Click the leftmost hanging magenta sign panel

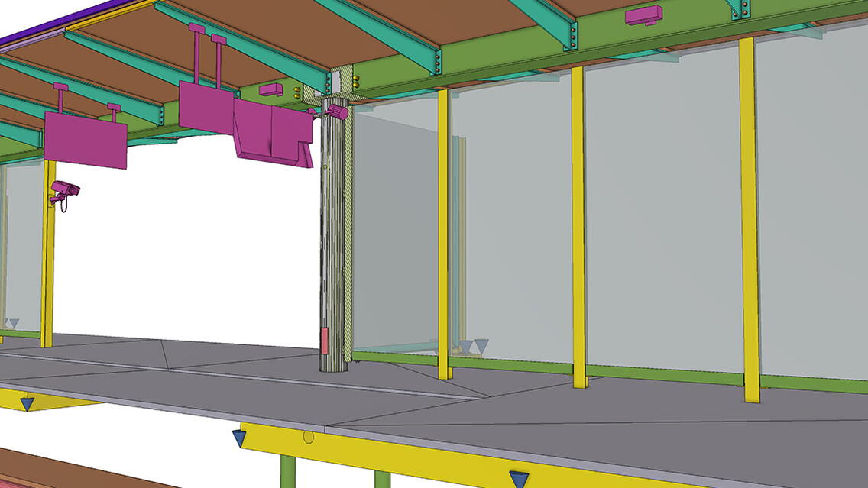click(85, 140)
